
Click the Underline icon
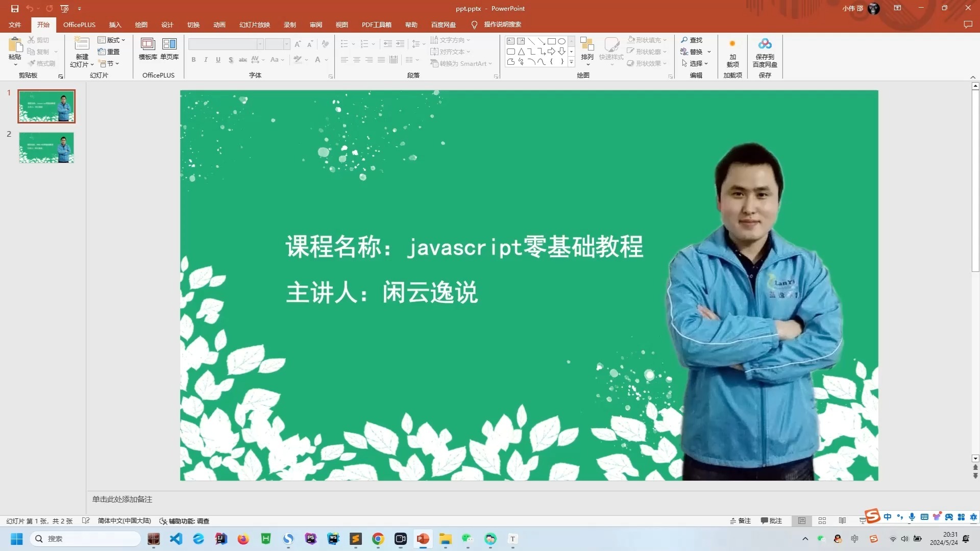(218, 60)
